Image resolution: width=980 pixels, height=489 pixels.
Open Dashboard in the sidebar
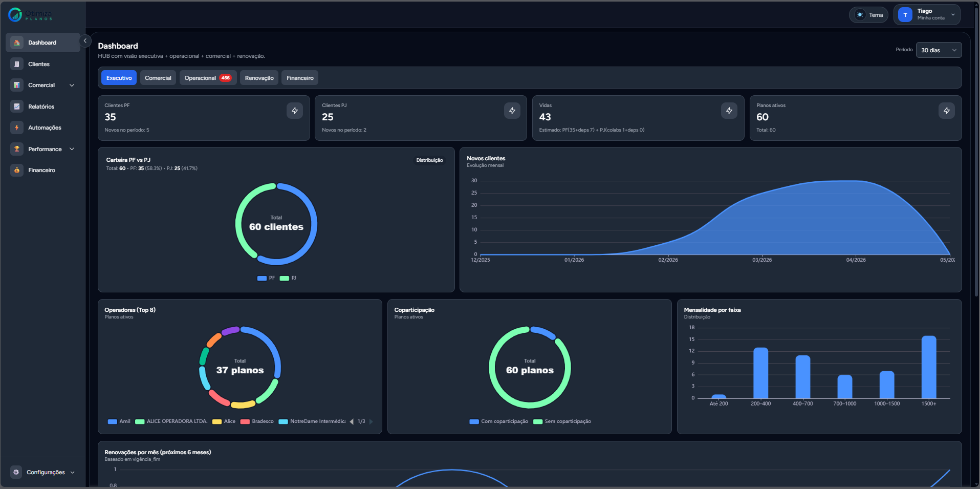click(43, 42)
